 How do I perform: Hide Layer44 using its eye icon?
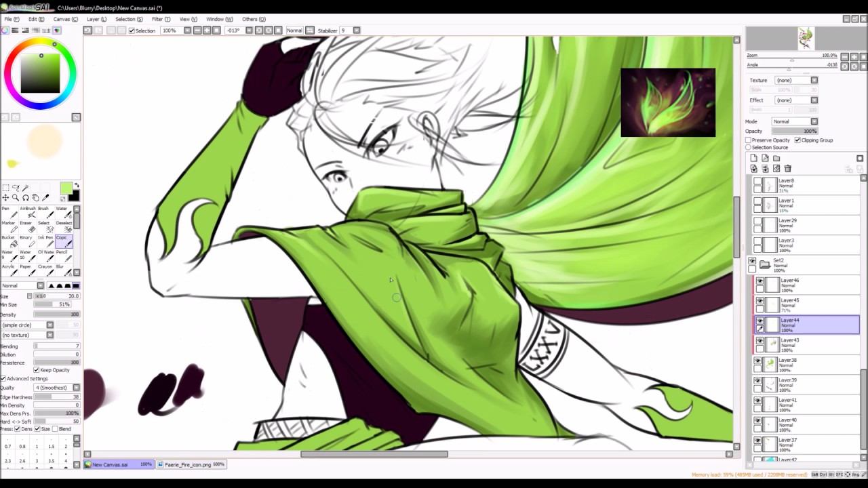(760, 321)
